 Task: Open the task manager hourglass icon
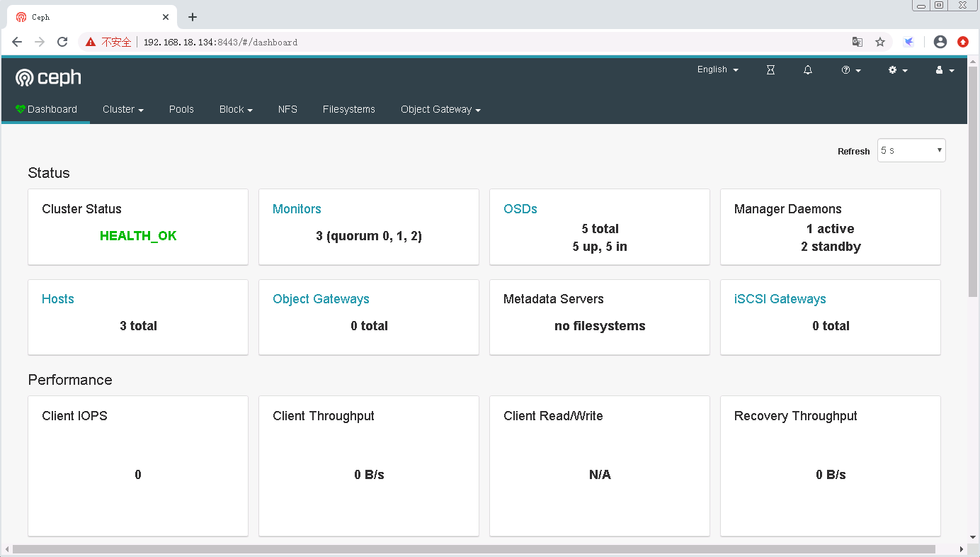[771, 70]
